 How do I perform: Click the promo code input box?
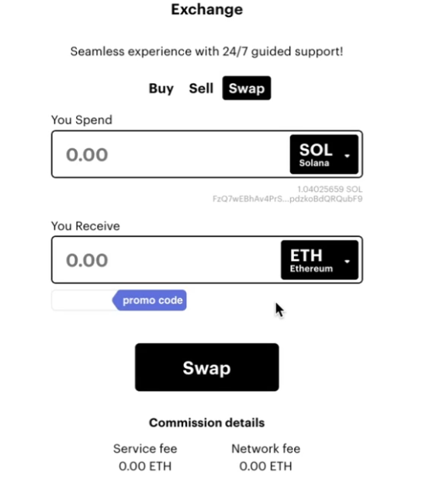[82, 301]
